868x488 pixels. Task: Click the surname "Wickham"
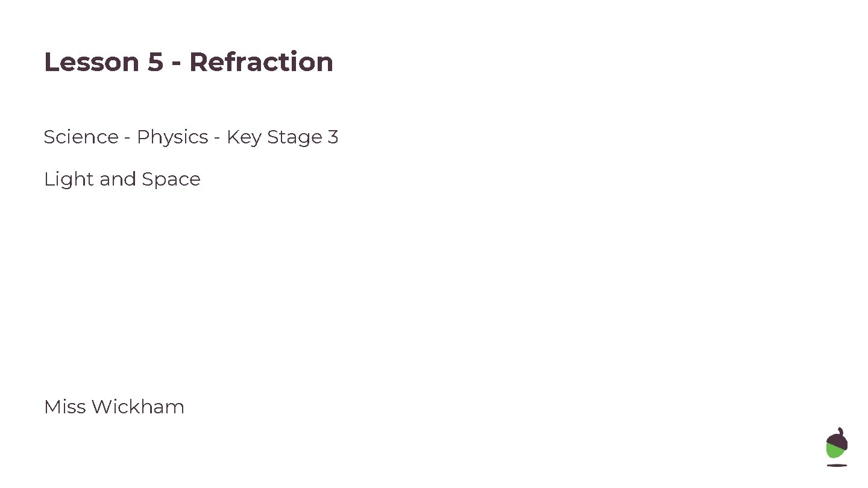138,407
